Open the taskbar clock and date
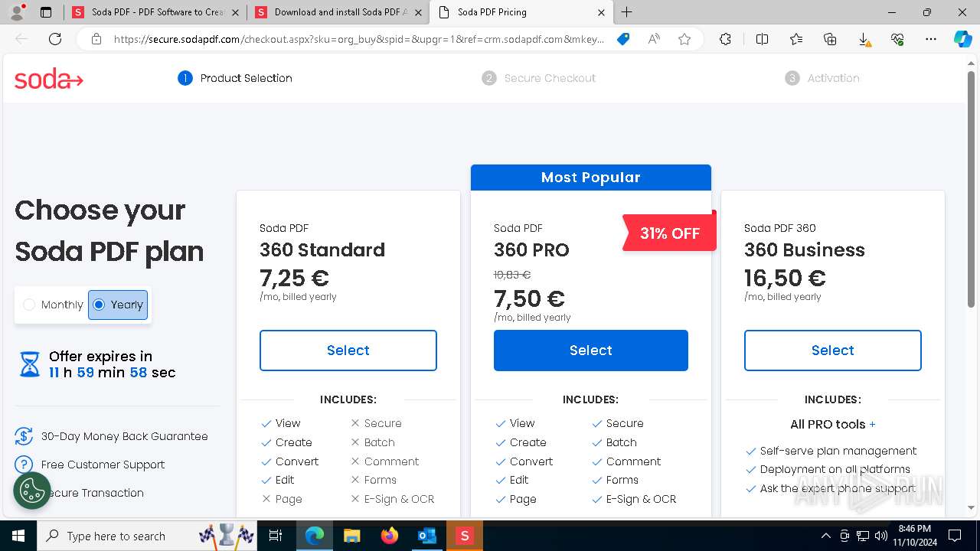The height and width of the screenshot is (551, 980). pyautogui.click(x=914, y=536)
